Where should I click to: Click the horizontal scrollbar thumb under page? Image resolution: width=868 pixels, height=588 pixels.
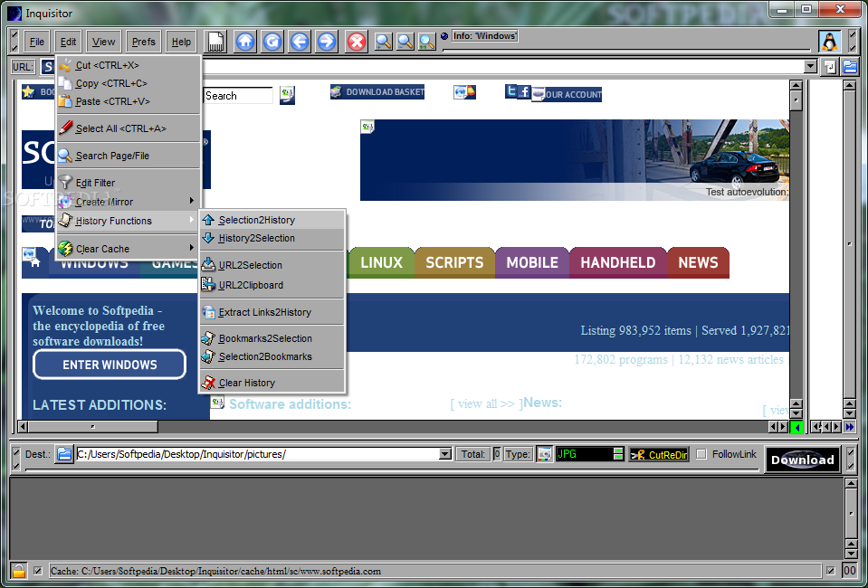point(93,426)
